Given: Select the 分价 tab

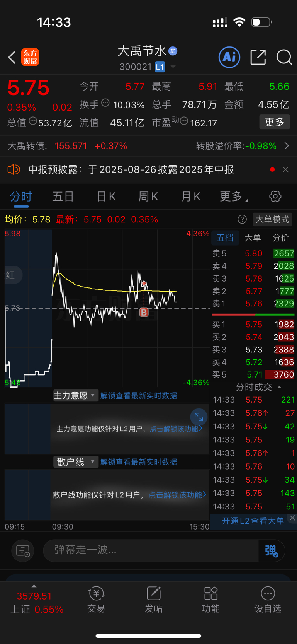Looking at the screenshot, I should (x=281, y=237).
